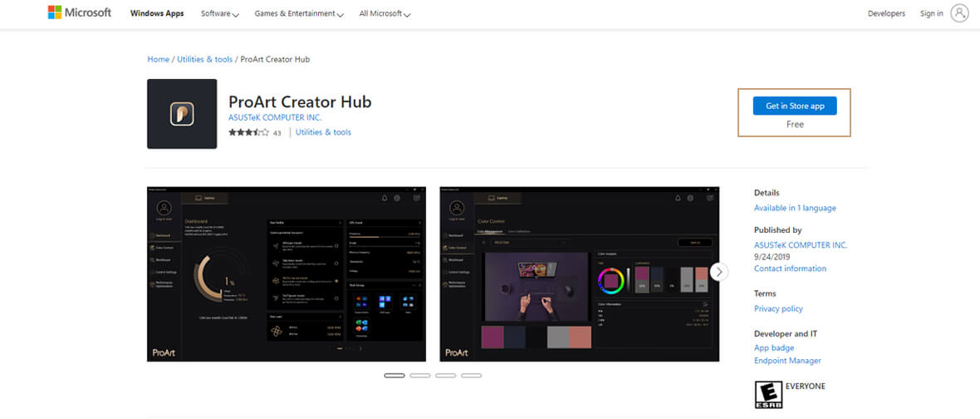
Task: Click the star rating display
Action: click(x=249, y=132)
